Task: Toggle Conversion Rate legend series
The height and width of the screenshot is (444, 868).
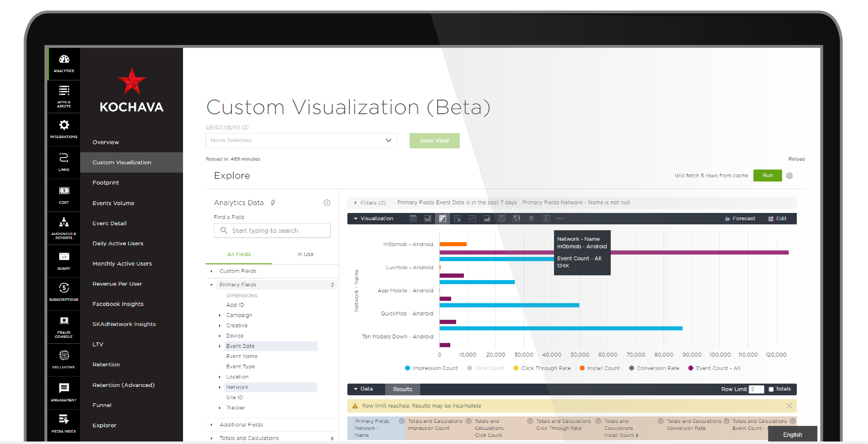Action: [654, 368]
